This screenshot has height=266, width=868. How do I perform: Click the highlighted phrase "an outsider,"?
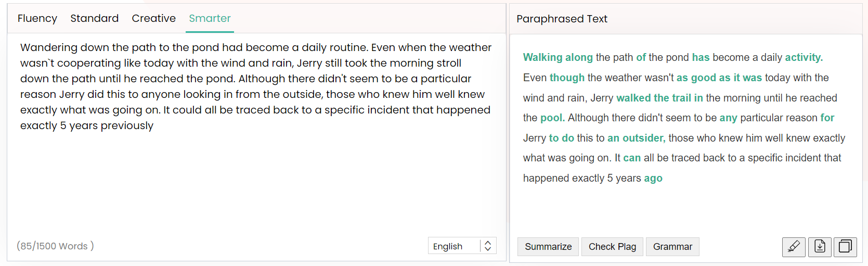coord(636,138)
